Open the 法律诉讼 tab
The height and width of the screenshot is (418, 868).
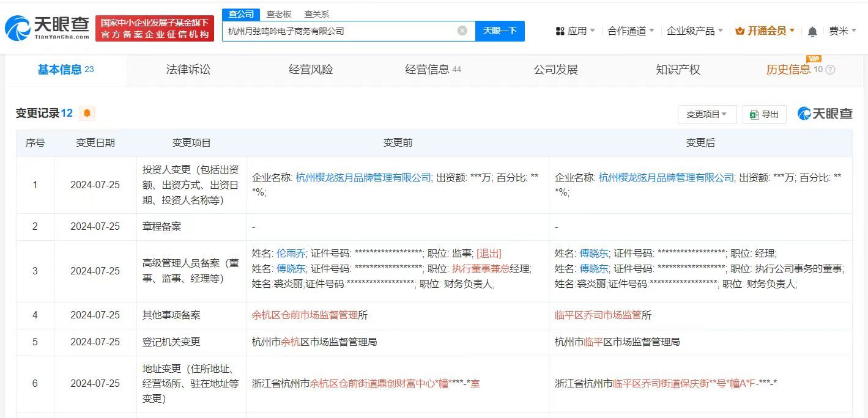coord(188,70)
